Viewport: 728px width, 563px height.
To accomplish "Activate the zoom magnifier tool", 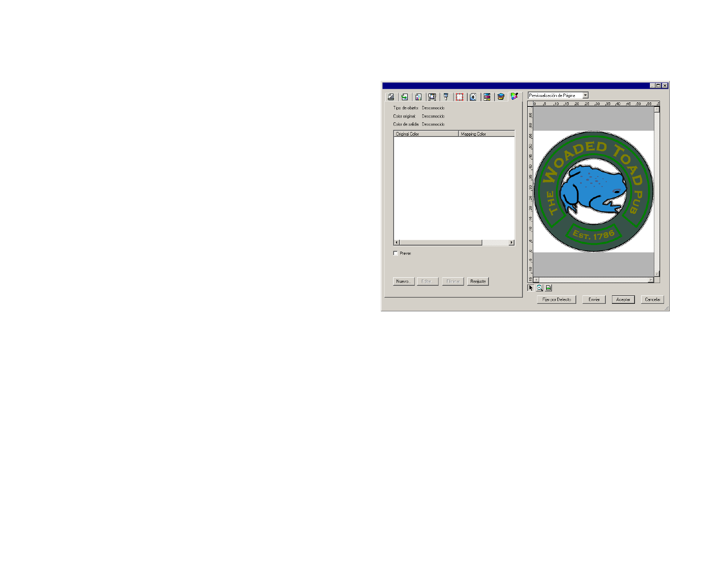I will point(540,288).
